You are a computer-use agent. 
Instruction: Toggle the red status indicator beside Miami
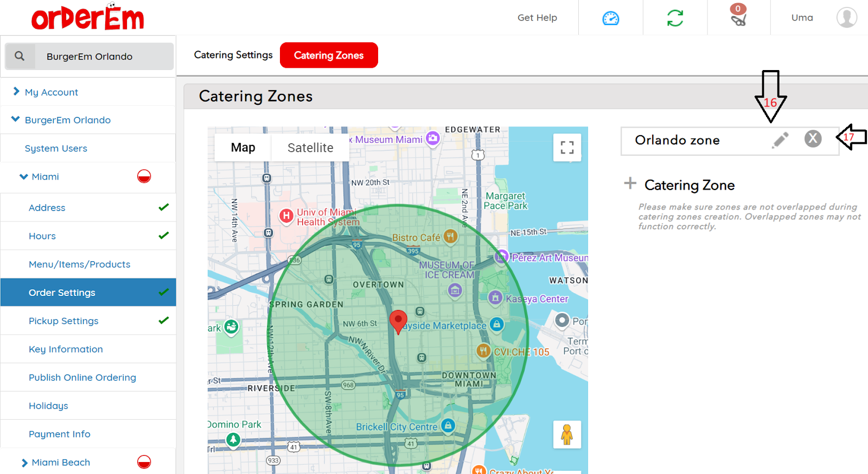point(144,176)
